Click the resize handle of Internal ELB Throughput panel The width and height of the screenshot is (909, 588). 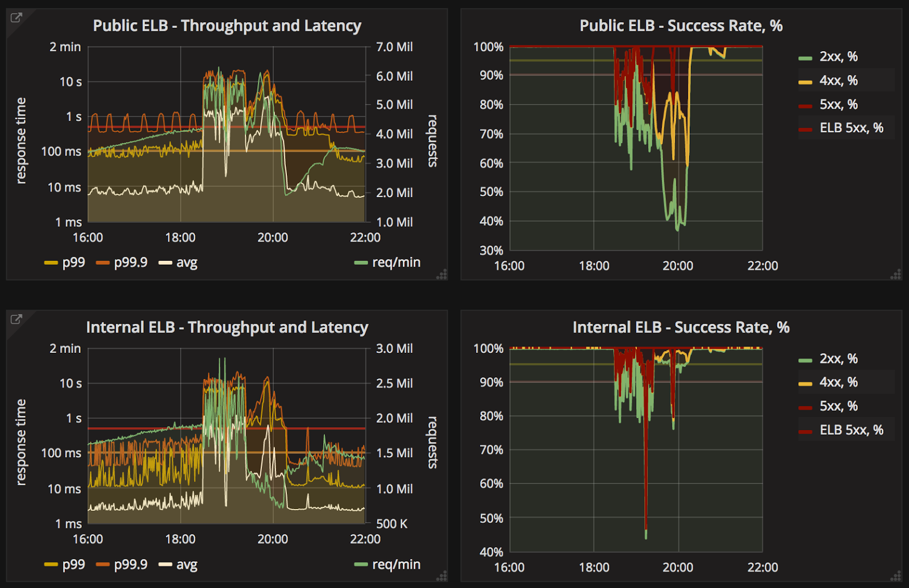441,576
